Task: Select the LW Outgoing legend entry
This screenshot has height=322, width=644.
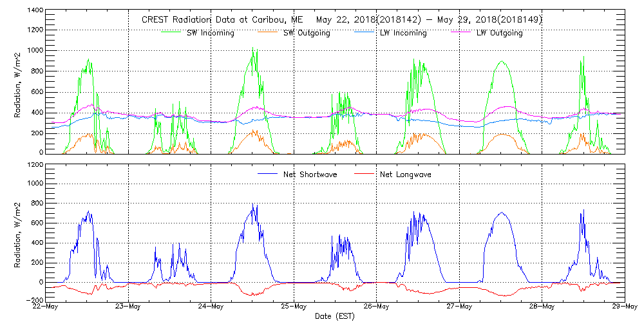Action: [499, 33]
